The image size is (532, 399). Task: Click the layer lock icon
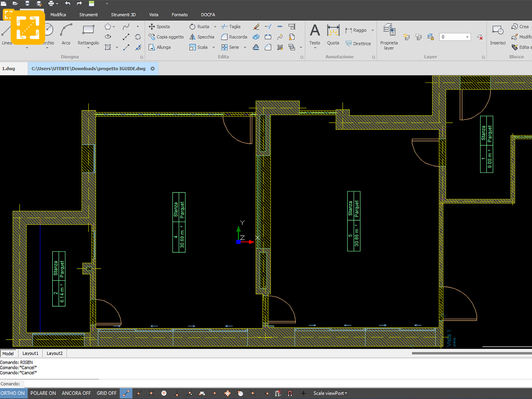[x=430, y=37]
